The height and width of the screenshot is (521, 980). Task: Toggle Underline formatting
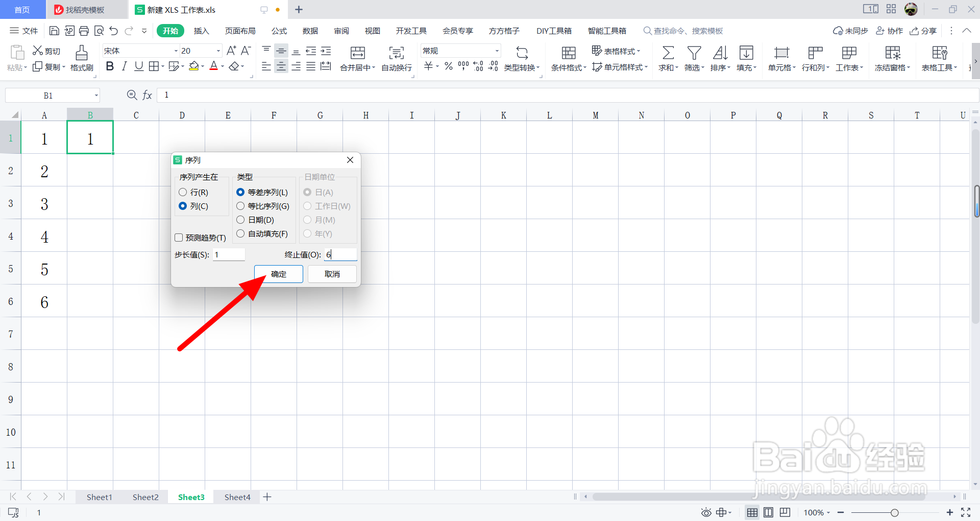[139, 66]
